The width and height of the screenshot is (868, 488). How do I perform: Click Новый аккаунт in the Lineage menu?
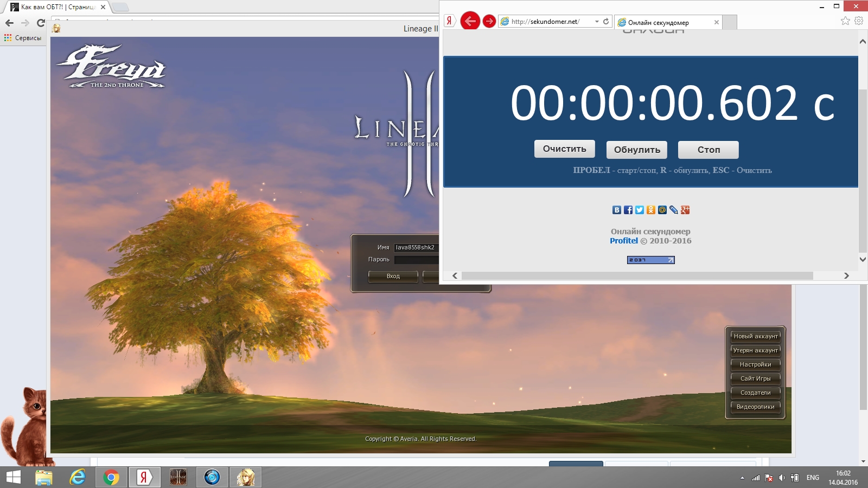pyautogui.click(x=756, y=336)
